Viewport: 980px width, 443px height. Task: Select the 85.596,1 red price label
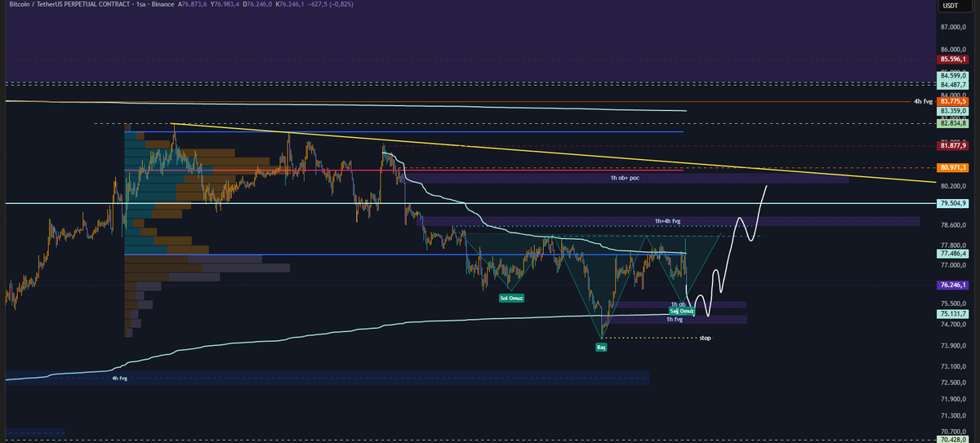pos(953,59)
